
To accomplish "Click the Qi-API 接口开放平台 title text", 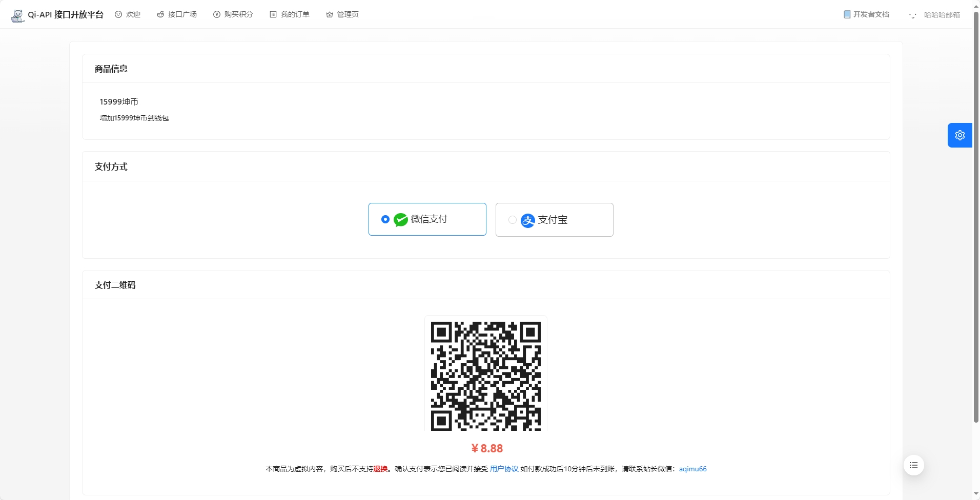I will [x=66, y=15].
